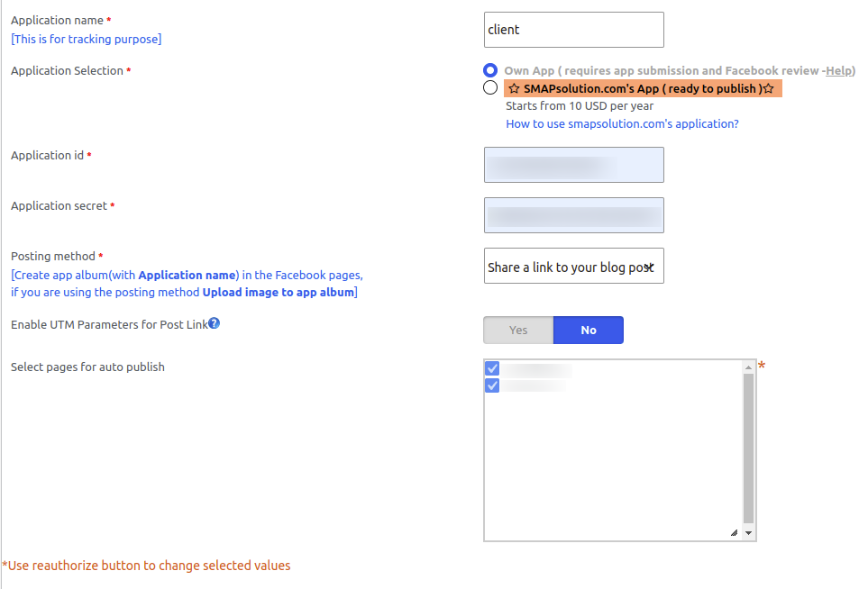Viewport: 868px width, 589px height.
Task: Click the Application id input field
Action: click(573, 165)
